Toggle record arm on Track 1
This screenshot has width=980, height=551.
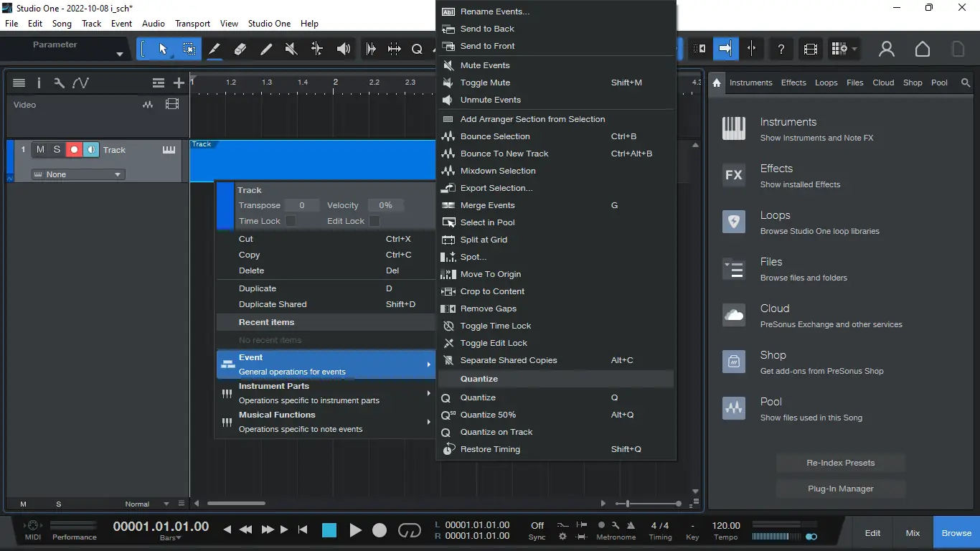[73, 150]
